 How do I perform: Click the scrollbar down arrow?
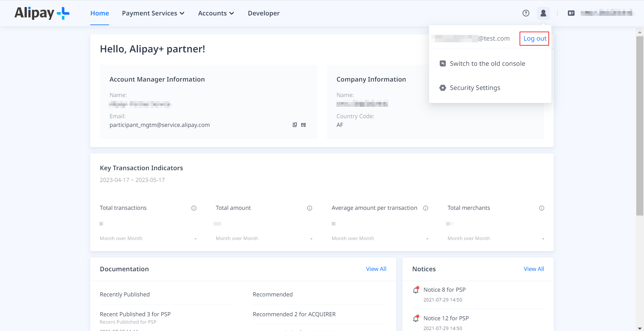(640, 328)
